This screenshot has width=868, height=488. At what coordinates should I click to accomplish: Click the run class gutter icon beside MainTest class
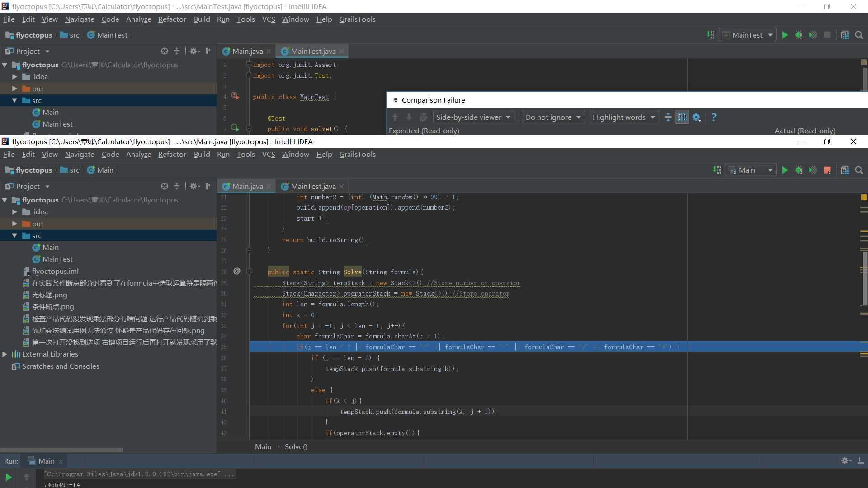pos(235,96)
